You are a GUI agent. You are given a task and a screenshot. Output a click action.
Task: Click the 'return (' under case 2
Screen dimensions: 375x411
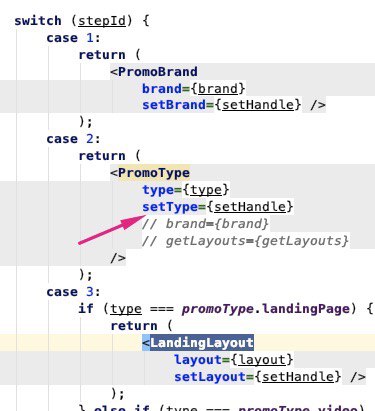[110, 156]
